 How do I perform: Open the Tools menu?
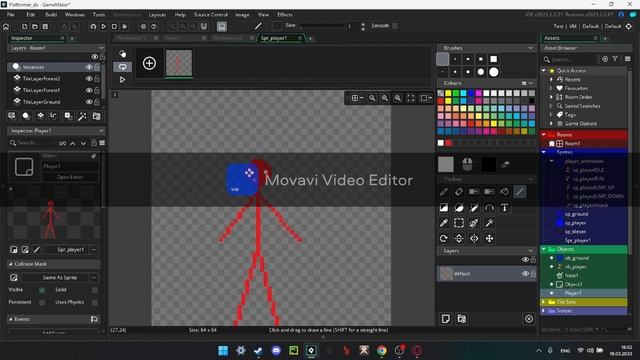[99, 14]
